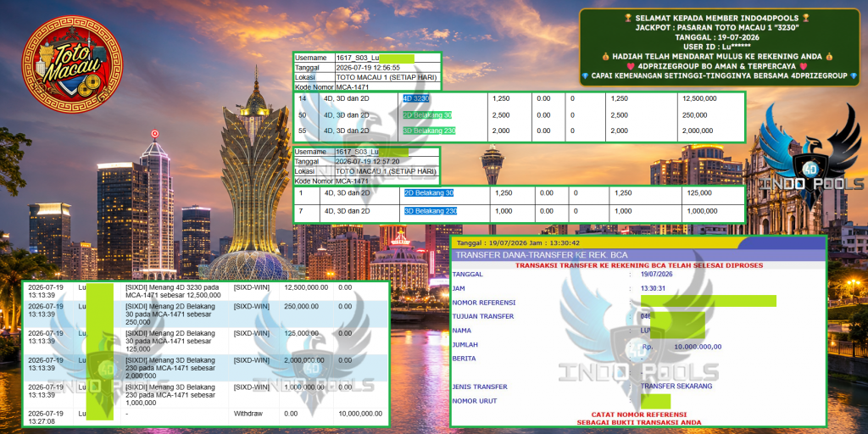Click the diamond emoji before CAPAI KEMENANGAN
This screenshot has height=434, width=868.
pos(585,75)
